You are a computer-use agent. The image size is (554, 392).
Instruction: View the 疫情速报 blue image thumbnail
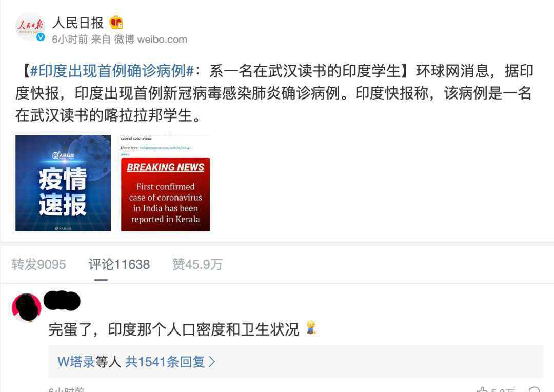(x=63, y=183)
